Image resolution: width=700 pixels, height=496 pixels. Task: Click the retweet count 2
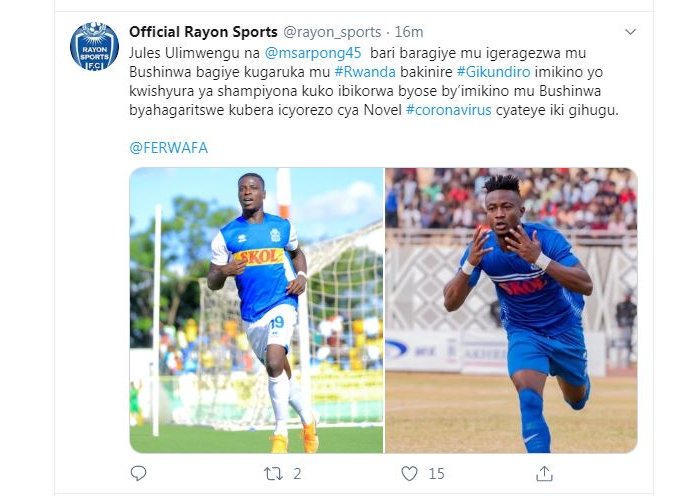(297, 474)
